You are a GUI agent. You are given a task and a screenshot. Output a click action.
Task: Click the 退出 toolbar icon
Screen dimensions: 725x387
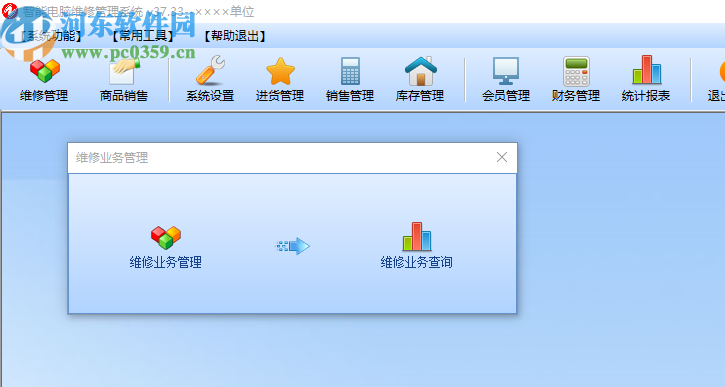pyautogui.click(x=716, y=80)
